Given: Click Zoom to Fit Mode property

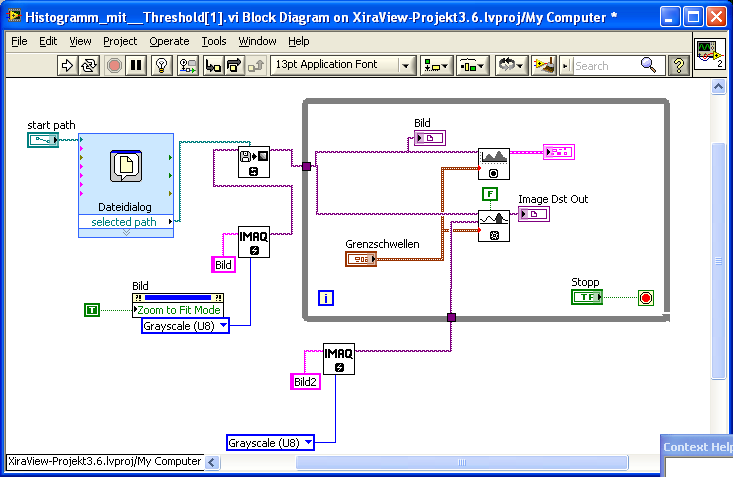Looking at the screenshot, I should pyautogui.click(x=178, y=310).
